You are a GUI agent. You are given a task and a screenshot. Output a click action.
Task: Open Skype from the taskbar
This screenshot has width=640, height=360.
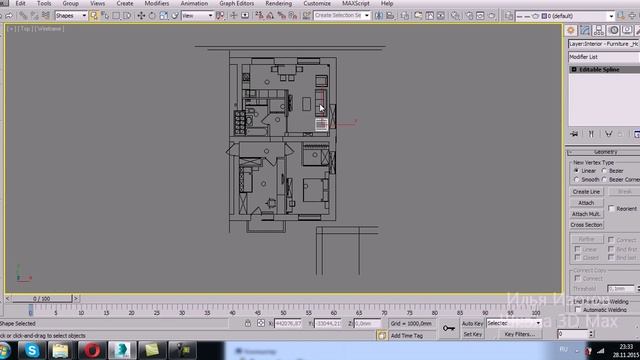click(x=32, y=351)
